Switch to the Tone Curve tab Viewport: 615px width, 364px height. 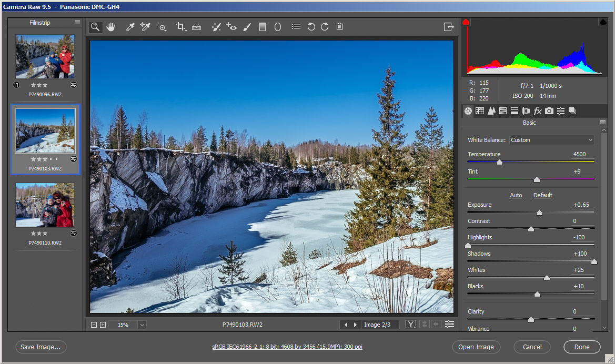pyautogui.click(x=480, y=111)
